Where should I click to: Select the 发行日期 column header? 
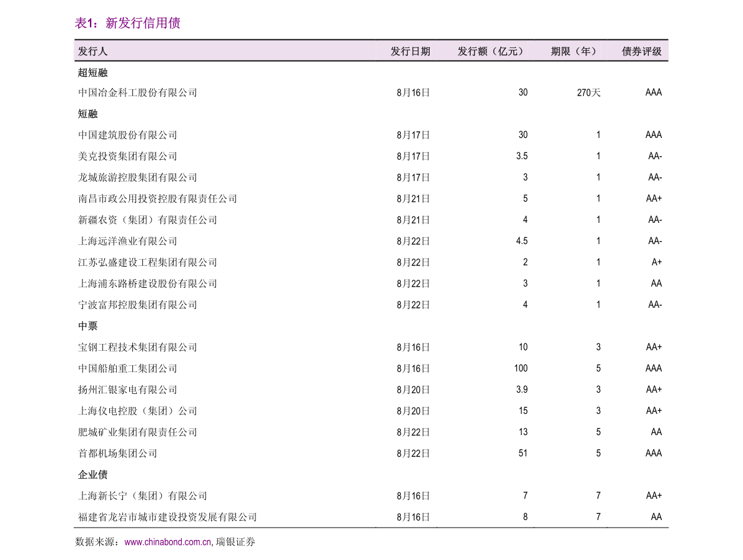pyautogui.click(x=410, y=51)
